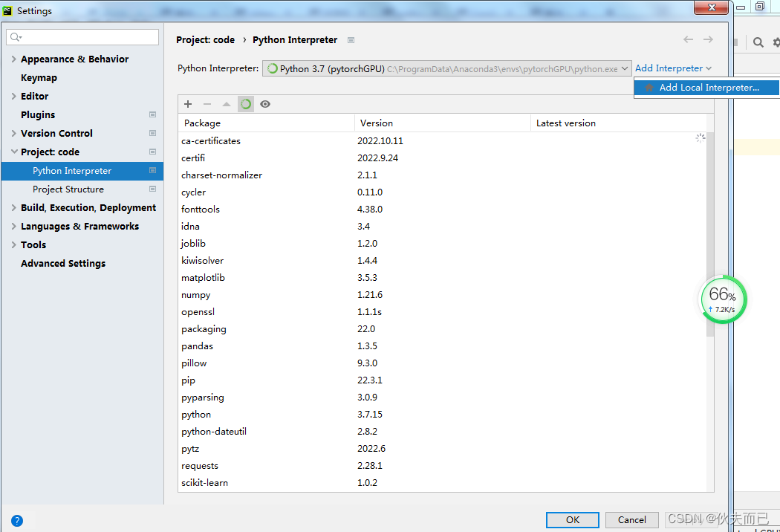Click the package list vertical scrollbar
Viewport: 780px width, 532px height.
click(710, 234)
